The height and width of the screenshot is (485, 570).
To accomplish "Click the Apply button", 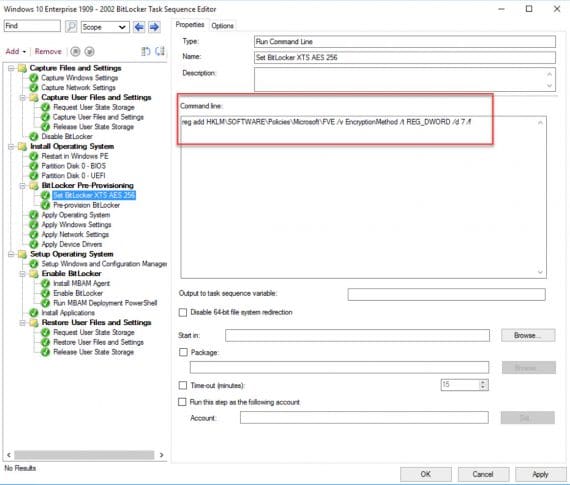I will point(540,474).
